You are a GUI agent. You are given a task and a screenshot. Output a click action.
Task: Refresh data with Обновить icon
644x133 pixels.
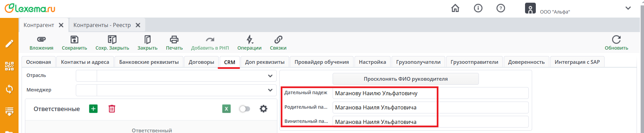pos(616,39)
